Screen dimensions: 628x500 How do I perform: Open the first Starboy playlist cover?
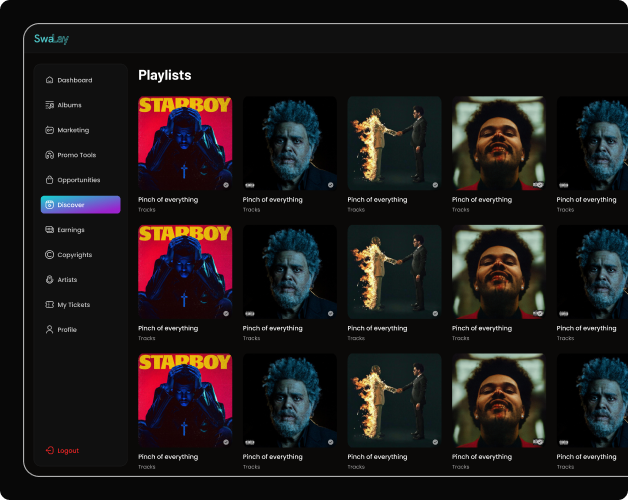[185, 143]
